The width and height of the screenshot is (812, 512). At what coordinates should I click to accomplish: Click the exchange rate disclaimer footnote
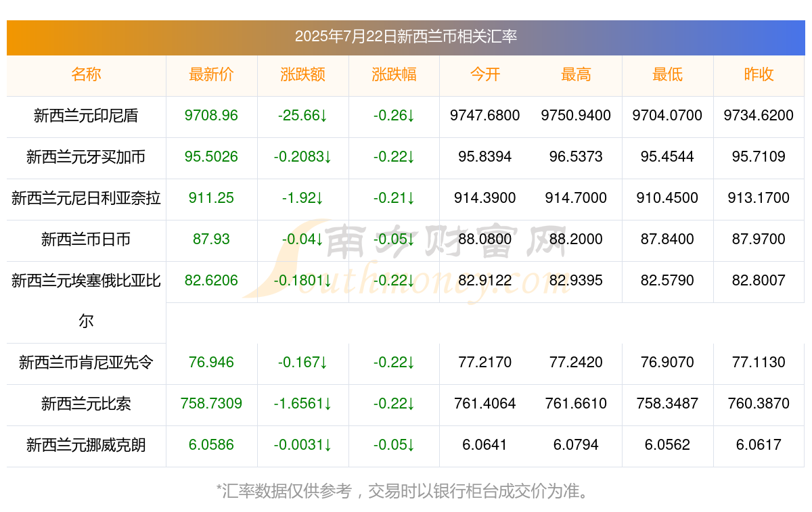[406, 491]
